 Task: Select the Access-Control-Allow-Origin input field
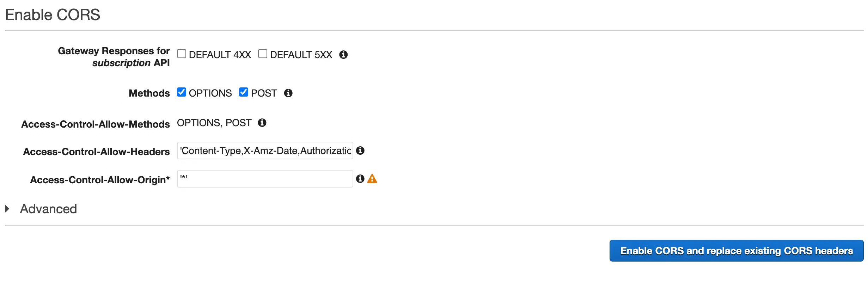coord(265,179)
